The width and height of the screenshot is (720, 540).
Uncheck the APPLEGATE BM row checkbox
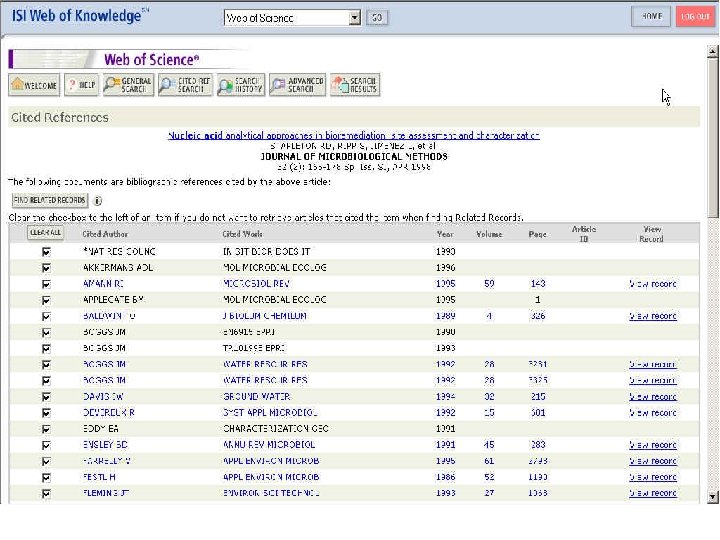click(x=46, y=300)
